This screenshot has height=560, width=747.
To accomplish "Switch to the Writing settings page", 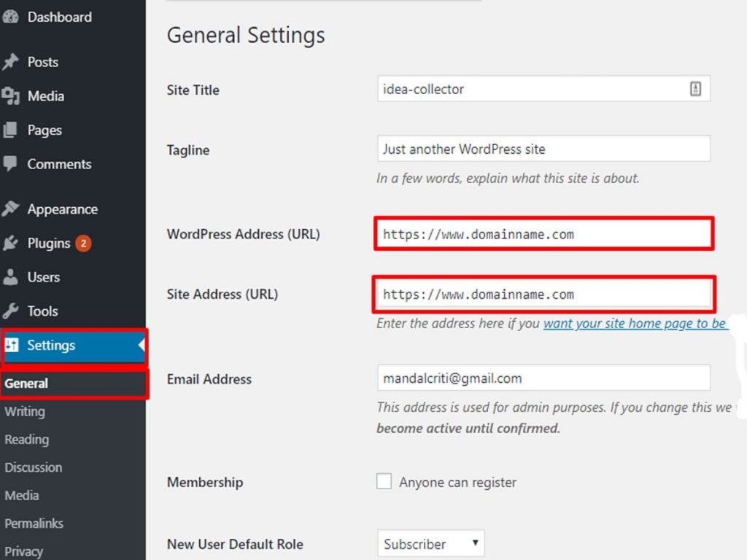I will [x=25, y=411].
